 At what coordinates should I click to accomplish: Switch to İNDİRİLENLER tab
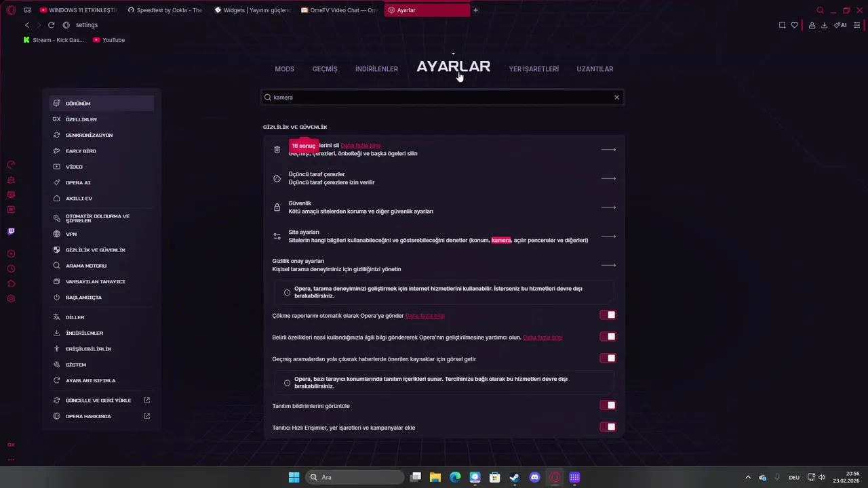click(376, 69)
